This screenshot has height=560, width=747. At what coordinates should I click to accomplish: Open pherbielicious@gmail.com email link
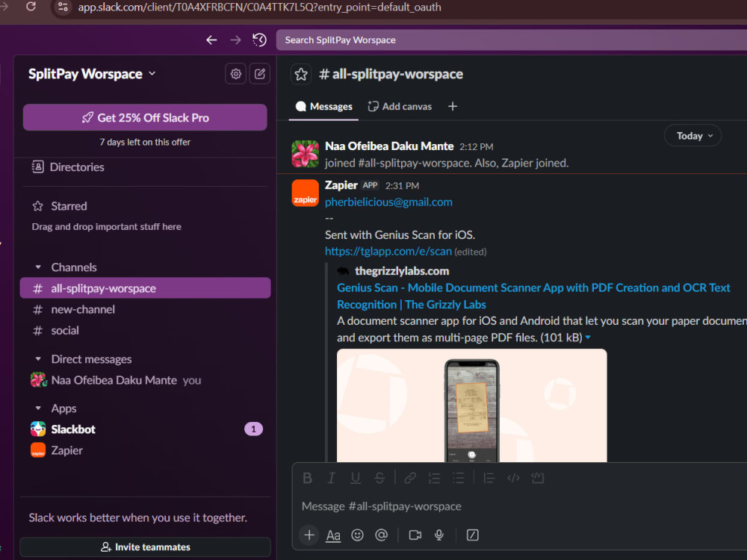click(x=388, y=202)
